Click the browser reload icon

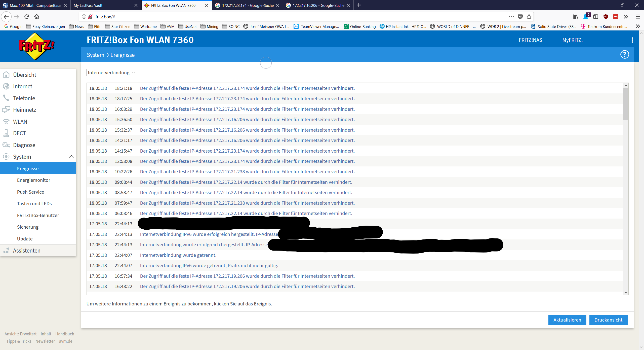pos(27,17)
